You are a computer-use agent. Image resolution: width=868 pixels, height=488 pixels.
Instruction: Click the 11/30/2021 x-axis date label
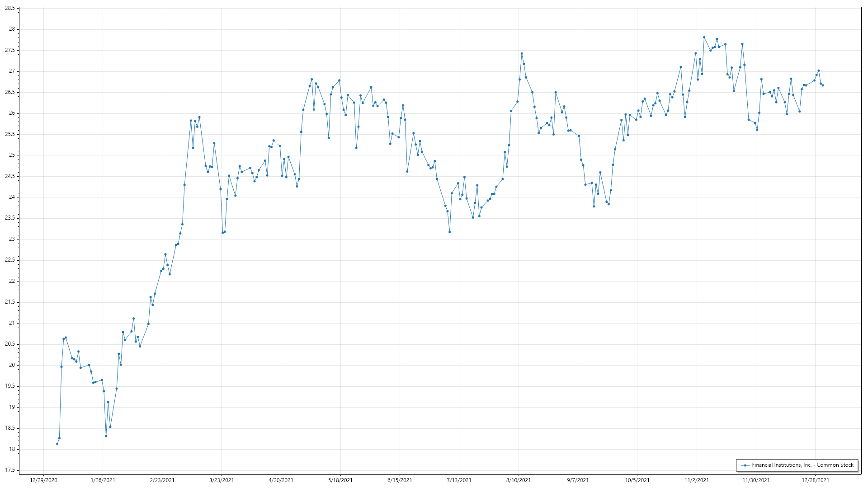[x=756, y=480]
